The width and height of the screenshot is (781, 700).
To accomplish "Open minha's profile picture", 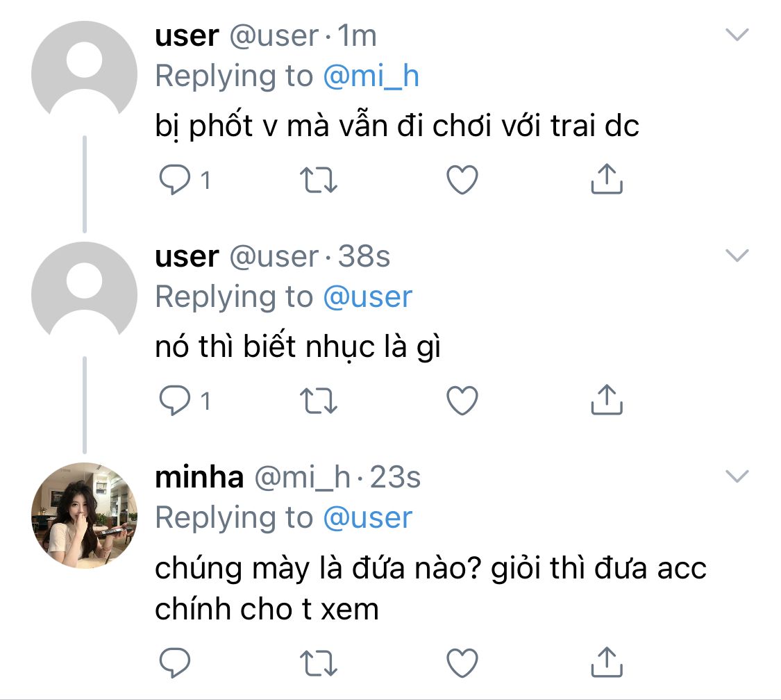I will coord(85,515).
